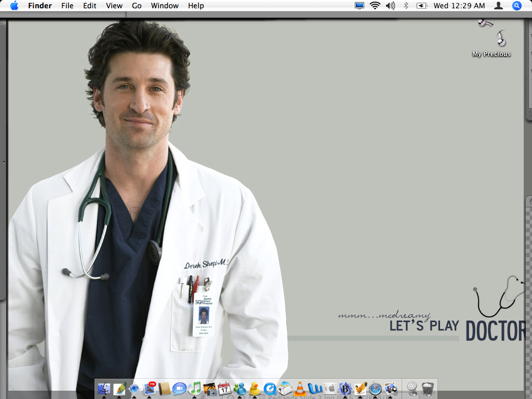Open the feather-on-page app beside Finder in Dock
Viewport: 532px width, 399px height.
119,389
